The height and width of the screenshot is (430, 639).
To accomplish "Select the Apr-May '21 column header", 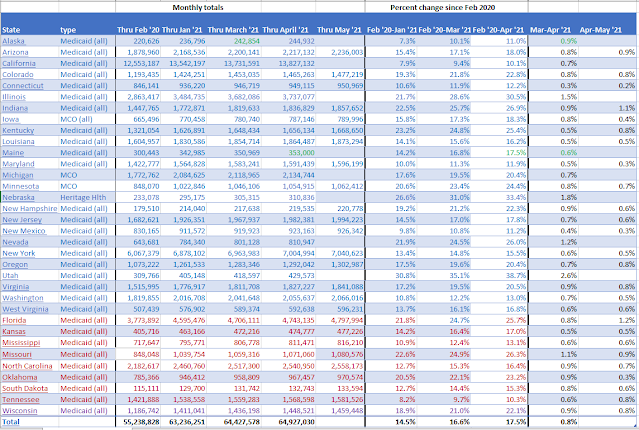I will (601, 30).
